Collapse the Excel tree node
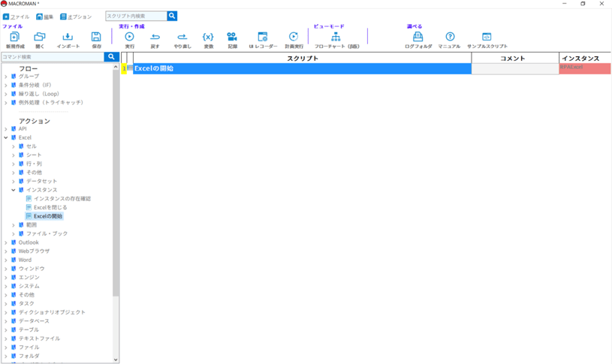This screenshot has height=364, width=612. coord(6,138)
